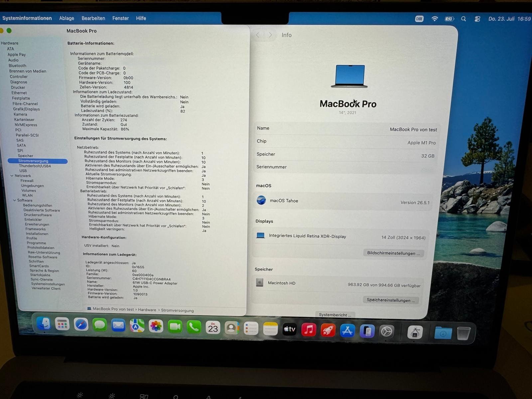Screen dimensions: 532x399
Task: Select Firewall under Netzwerk
Action: point(27,181)
